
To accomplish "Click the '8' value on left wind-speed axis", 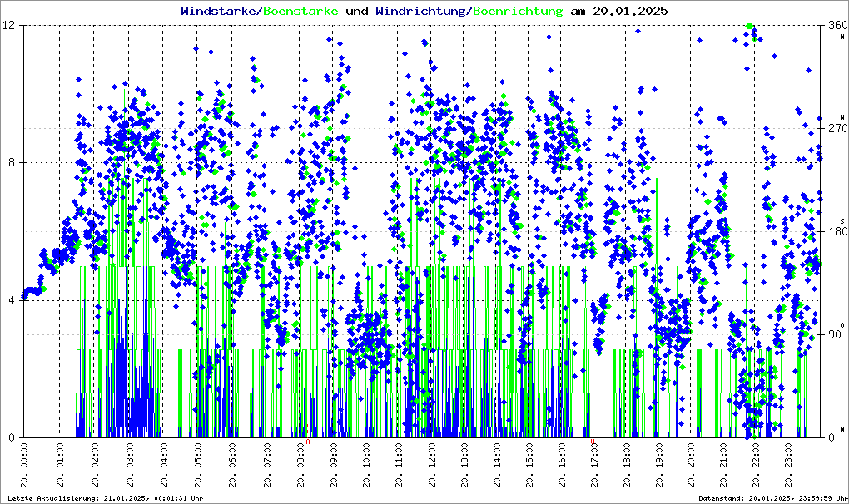I will coord(13,163).
